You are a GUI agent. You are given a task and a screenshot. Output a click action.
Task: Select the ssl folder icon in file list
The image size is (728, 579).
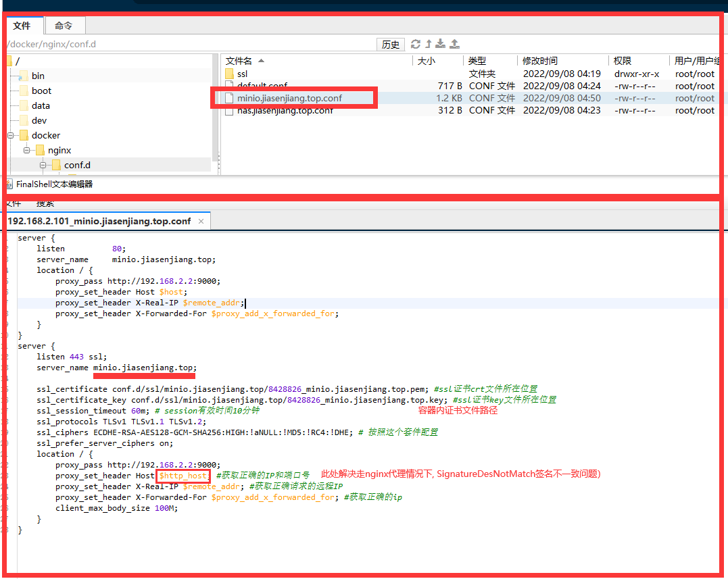229,74
